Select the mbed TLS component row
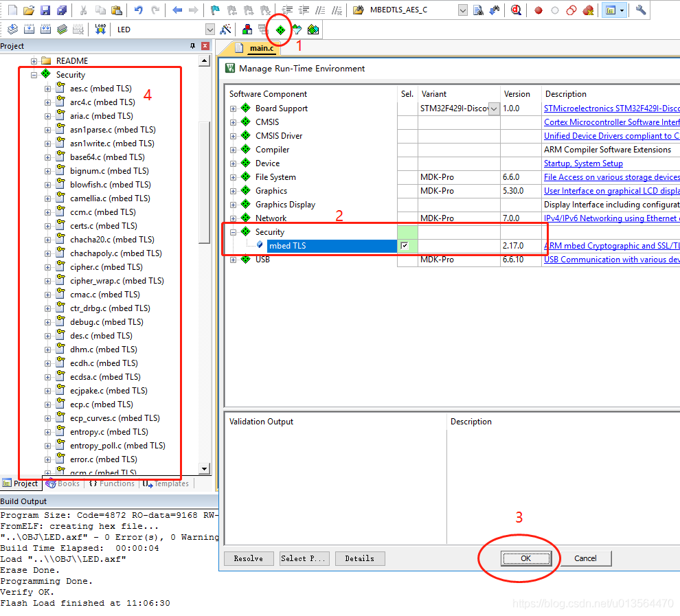This screenshot has width=680, height=616. pyautogui.click(x=332, y=246)
